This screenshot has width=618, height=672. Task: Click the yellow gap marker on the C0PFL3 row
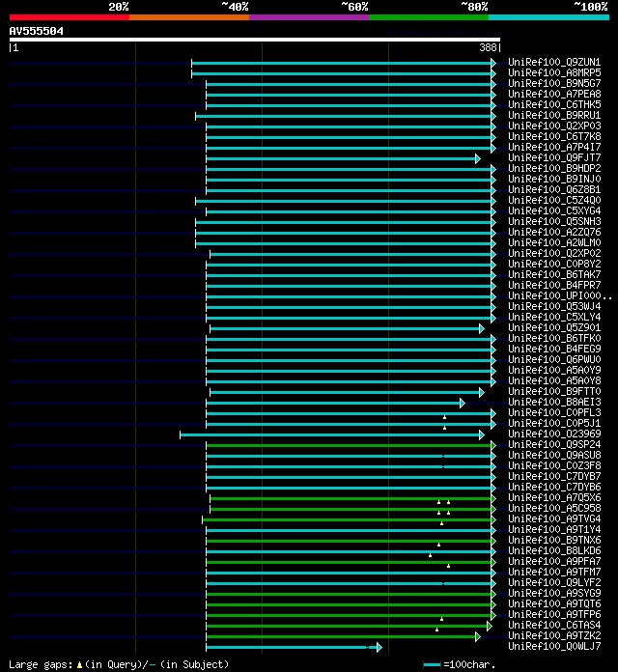point(444,417)
